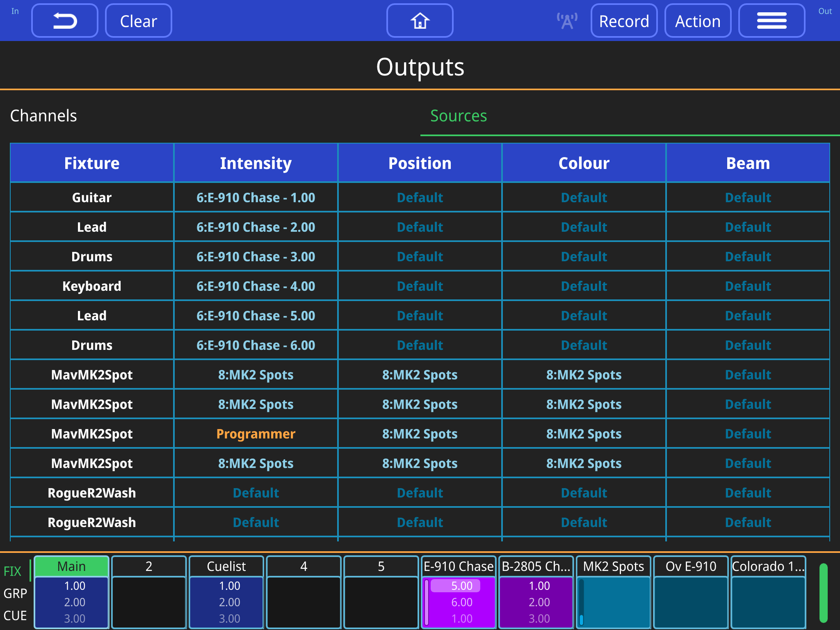Switch to the Sources tab
Image resolution: width=840 pixels, height=630 pixels.
coord(458,116)
